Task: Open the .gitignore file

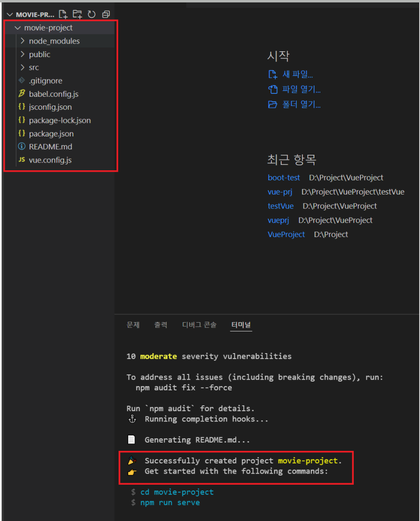Action: click(x=45, y=81)
